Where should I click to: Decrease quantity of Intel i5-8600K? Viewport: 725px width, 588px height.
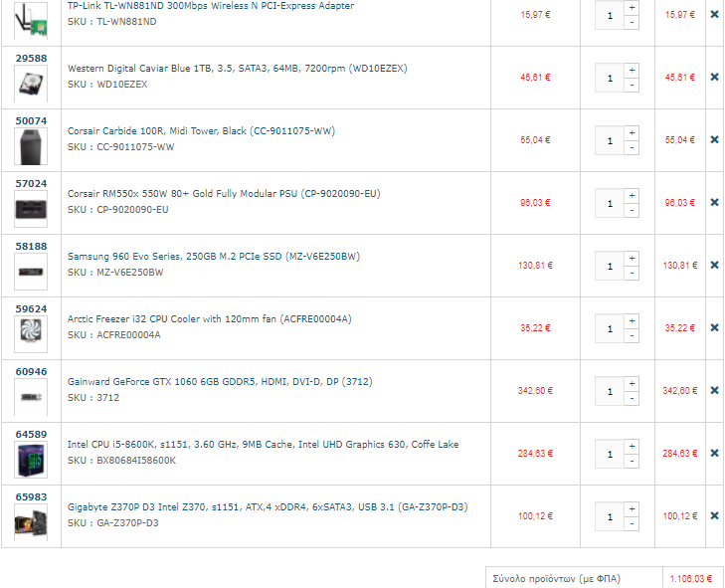point(632,462)
